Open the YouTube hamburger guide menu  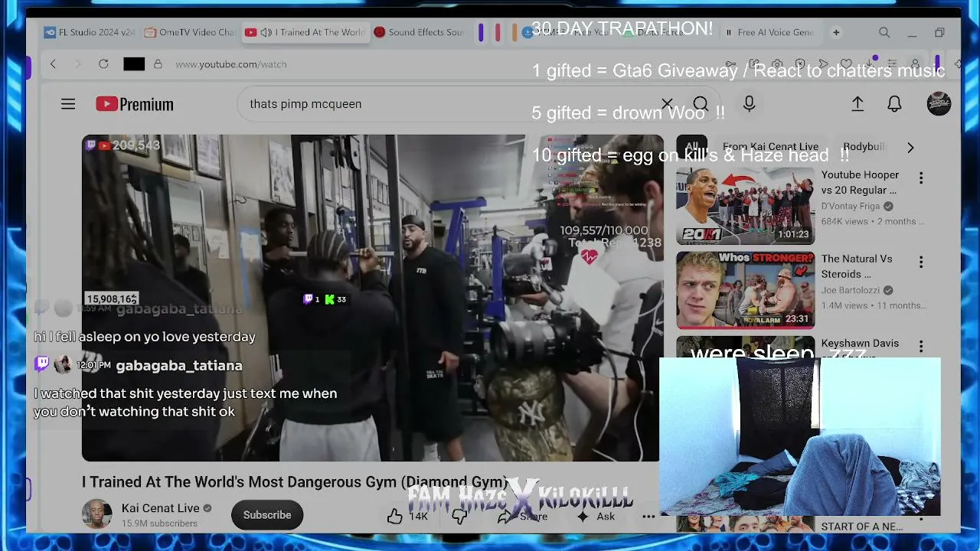click(x=68, y=104)
